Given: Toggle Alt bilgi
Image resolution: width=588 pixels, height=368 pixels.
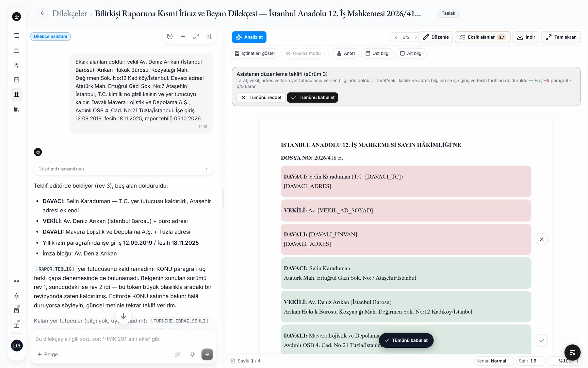Looking at the screenshot, I should click(x=411, y=53).
